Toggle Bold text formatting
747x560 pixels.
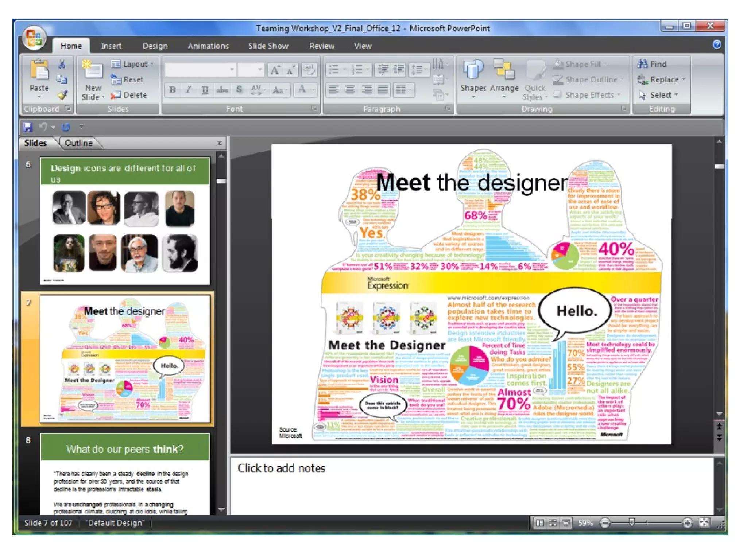[173, 90]
